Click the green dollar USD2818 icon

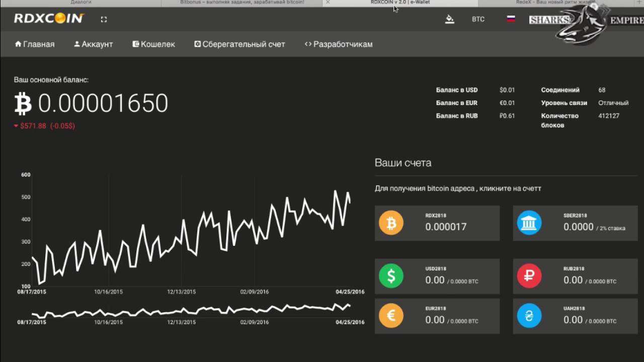[x=391, y=276]
